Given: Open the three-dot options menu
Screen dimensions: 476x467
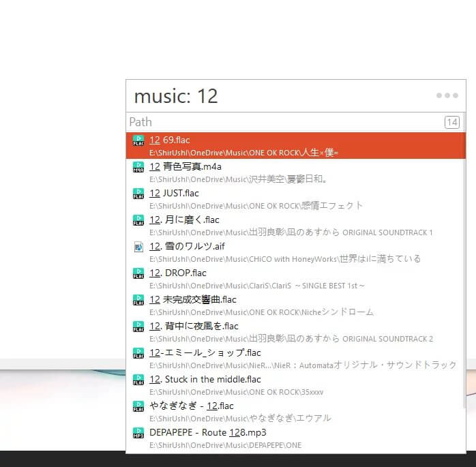Looking at the screenshot, I should click(447, 95).
